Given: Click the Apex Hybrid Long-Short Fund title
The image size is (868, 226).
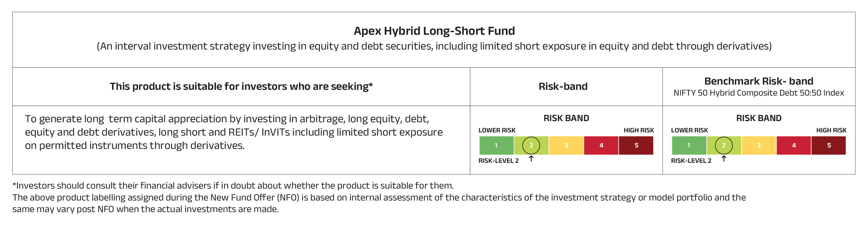Looking at the screenshot, I should (434, 31).
